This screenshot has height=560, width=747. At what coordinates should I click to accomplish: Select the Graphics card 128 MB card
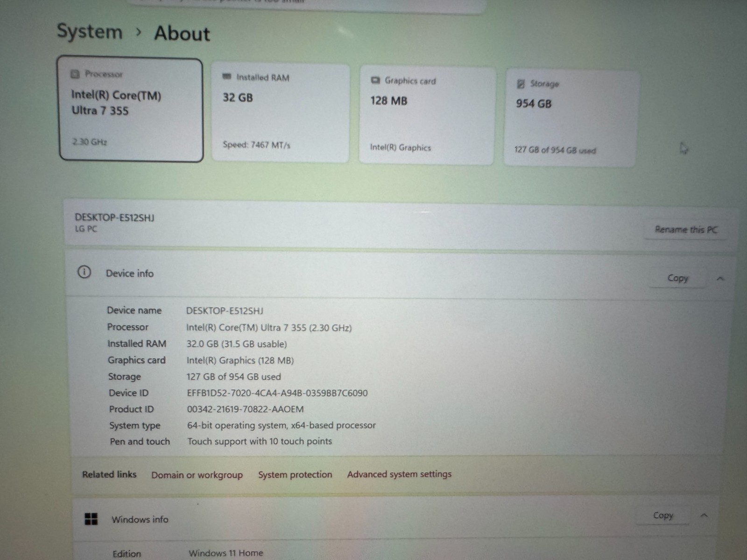point(427,116)
